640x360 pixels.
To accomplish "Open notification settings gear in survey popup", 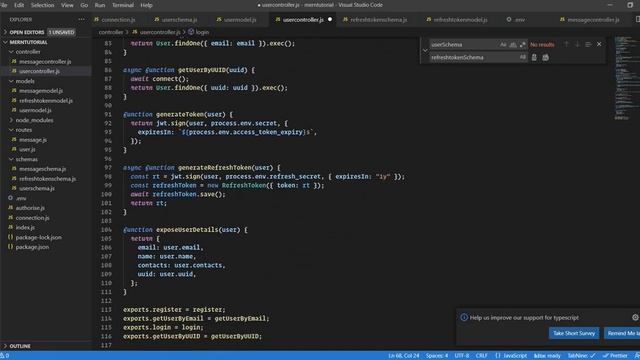I will click(635, 317).
